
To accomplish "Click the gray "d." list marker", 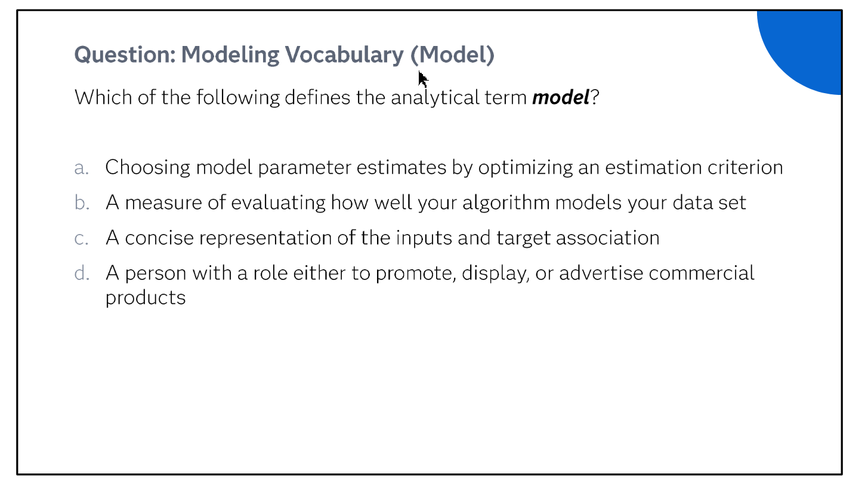I will (x=82, y=273).
